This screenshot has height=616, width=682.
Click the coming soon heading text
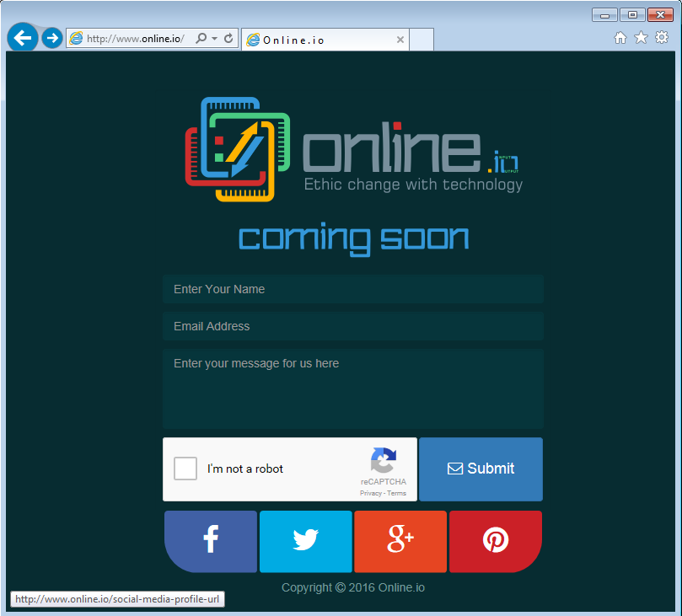(353, 238)
